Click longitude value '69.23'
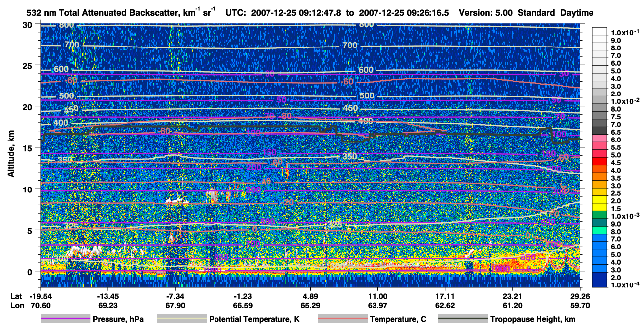The width and height of the screenshot is (644, 330). point(107,305)
